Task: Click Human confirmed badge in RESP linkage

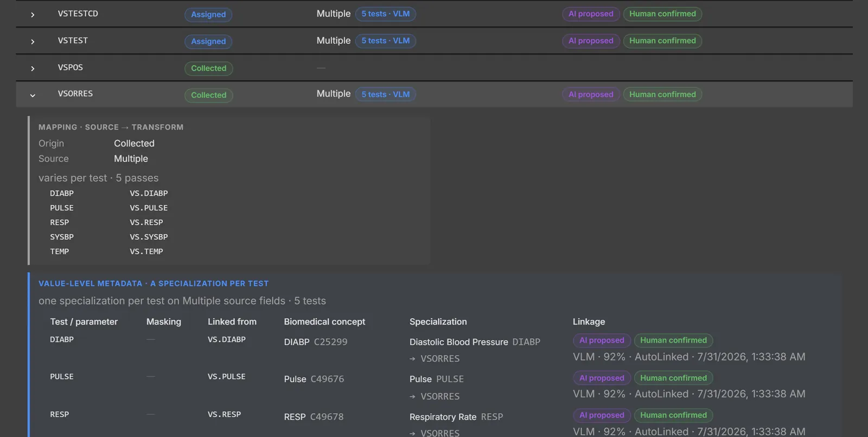Action: [673, 415]
